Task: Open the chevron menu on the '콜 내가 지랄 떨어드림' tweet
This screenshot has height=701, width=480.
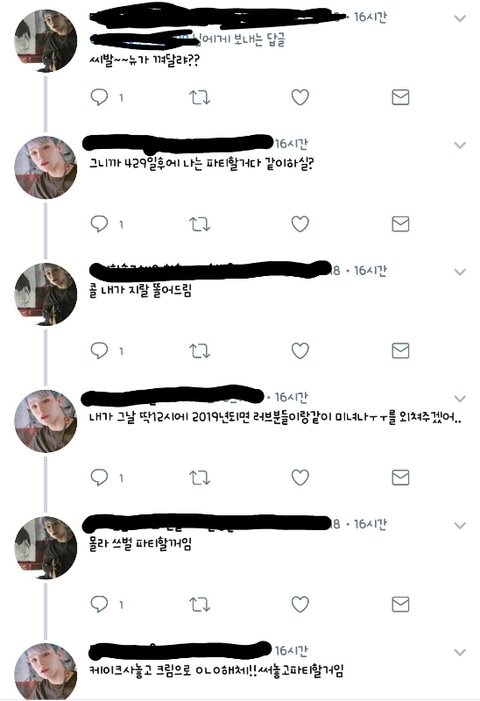Action: 460,272
